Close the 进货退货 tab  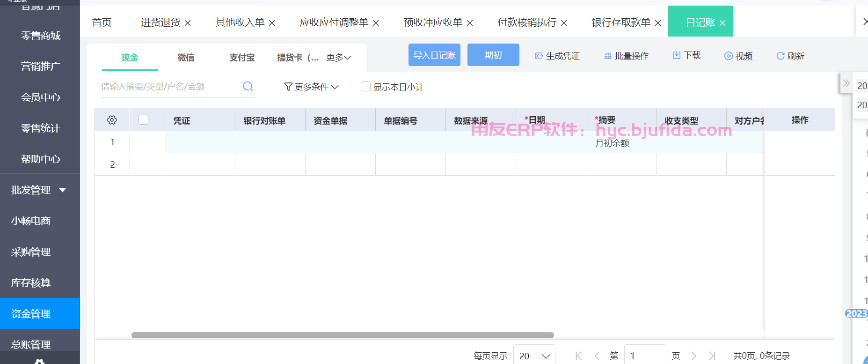coord(188,23)
